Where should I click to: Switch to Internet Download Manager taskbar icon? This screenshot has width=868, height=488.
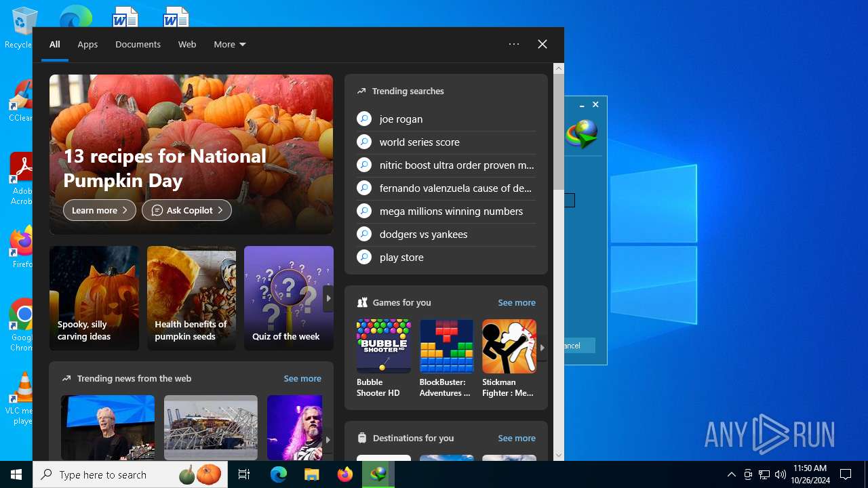coord(378,474)
